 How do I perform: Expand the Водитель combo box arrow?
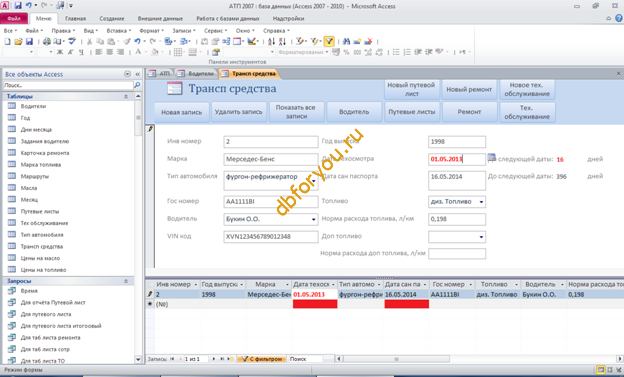click(x=314, y=219)
